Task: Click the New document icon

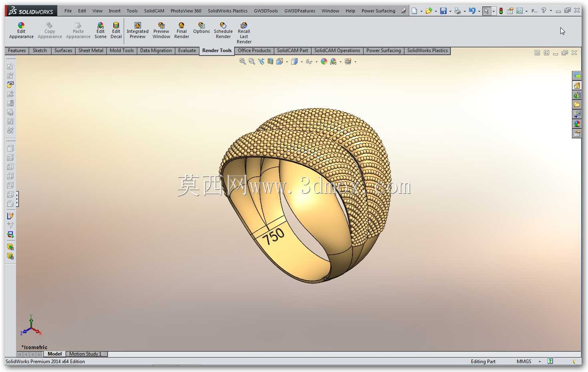Action: [415, 11]
